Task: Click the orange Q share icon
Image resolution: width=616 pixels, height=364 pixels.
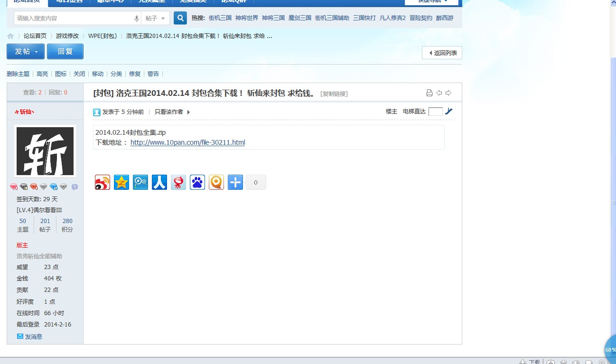Action: (216, 182)
